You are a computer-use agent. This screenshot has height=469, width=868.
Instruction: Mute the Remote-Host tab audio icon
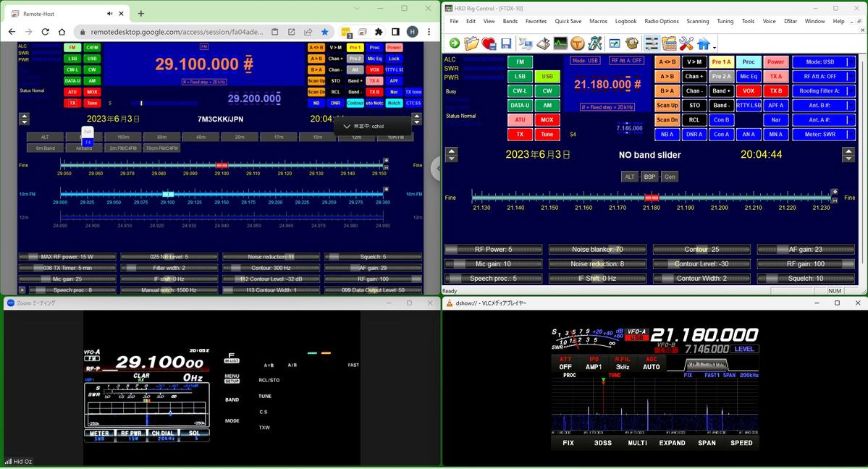109,13
